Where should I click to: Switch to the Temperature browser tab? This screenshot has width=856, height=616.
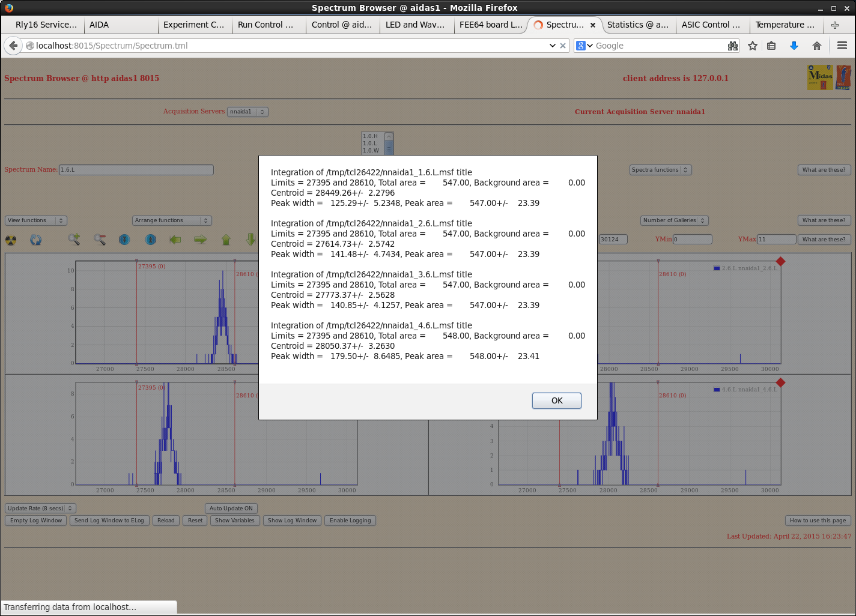point(785,25)
